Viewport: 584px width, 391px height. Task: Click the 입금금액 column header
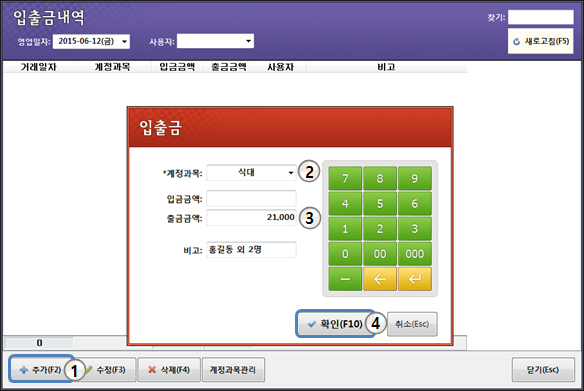tap(177, 67)
